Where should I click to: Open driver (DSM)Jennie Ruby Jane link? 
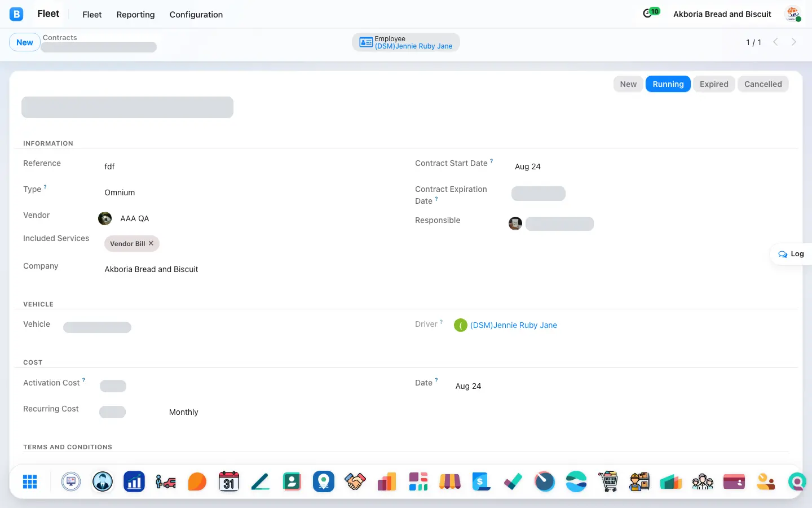[x=514, y=325]
